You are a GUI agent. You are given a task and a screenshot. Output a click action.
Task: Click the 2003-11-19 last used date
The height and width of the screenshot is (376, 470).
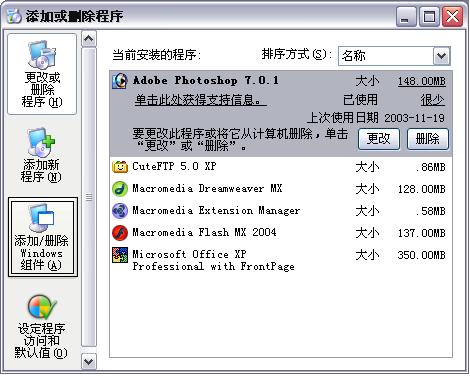414,118
